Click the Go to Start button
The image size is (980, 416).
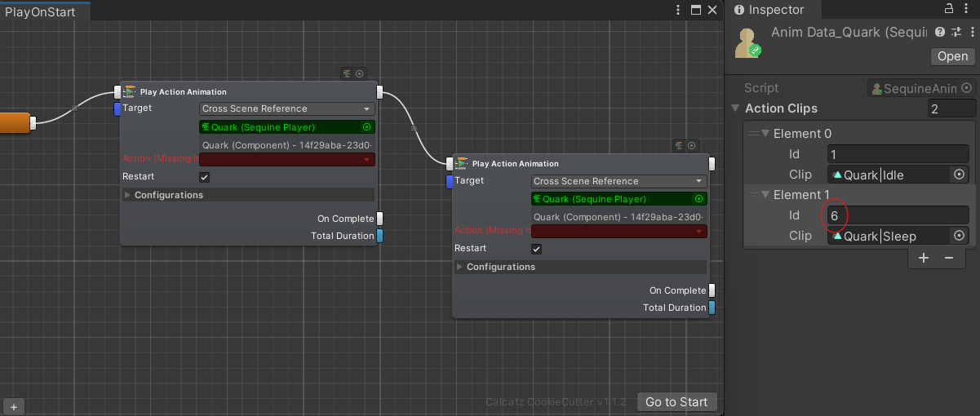[676, 401]
